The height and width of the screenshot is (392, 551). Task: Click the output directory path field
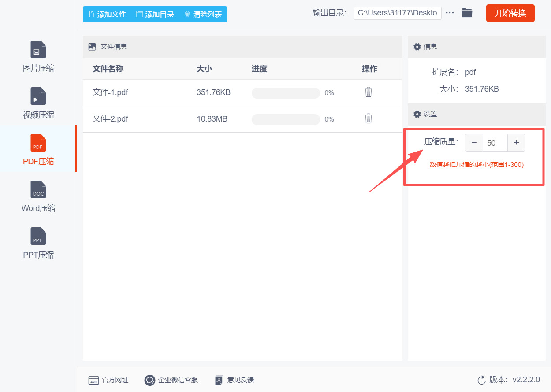(397, 13)
